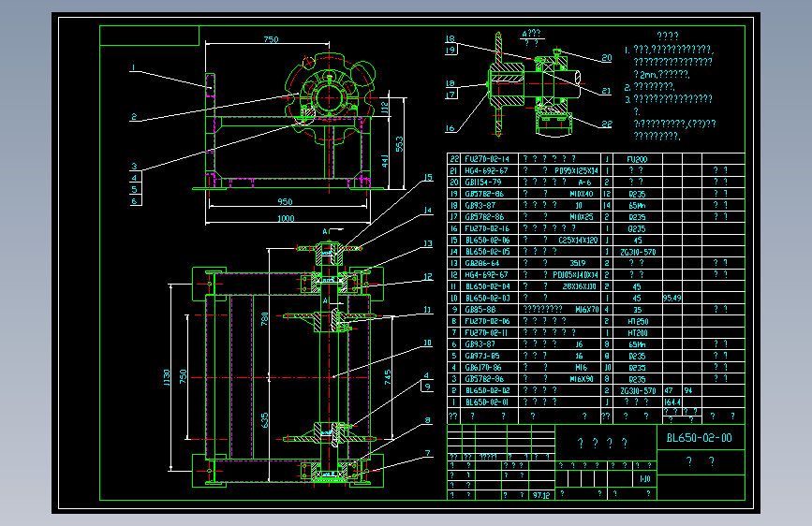Select the 1130 vertical dimension text
The image size is (812, 526).
[166, 377]
